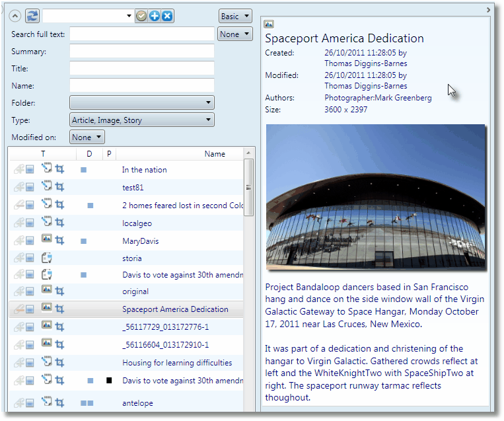504x421 pixels.
Task: Click the crop icon in 'In the nation' row
Action: 59,169
